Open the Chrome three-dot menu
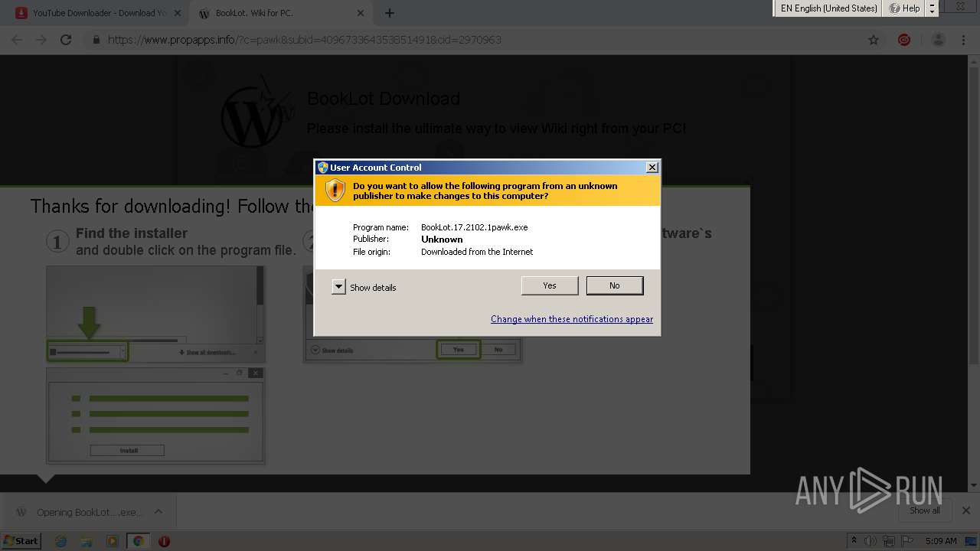Screen dimensions: 980x551 tap(963, 40)
